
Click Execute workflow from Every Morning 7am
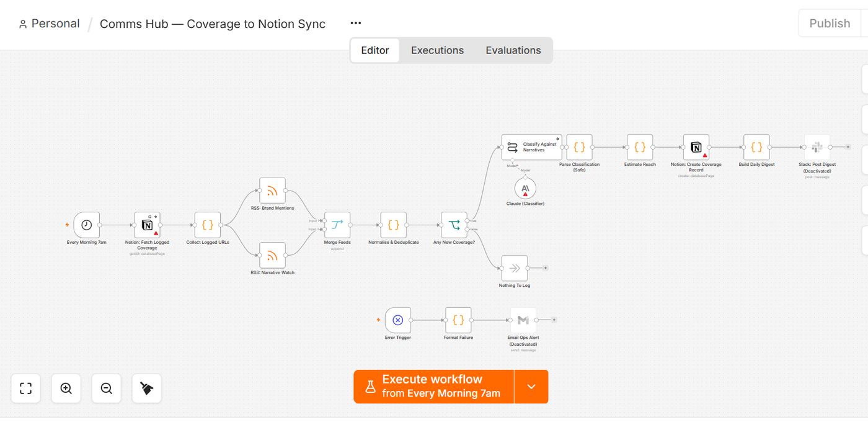[434, 387]
